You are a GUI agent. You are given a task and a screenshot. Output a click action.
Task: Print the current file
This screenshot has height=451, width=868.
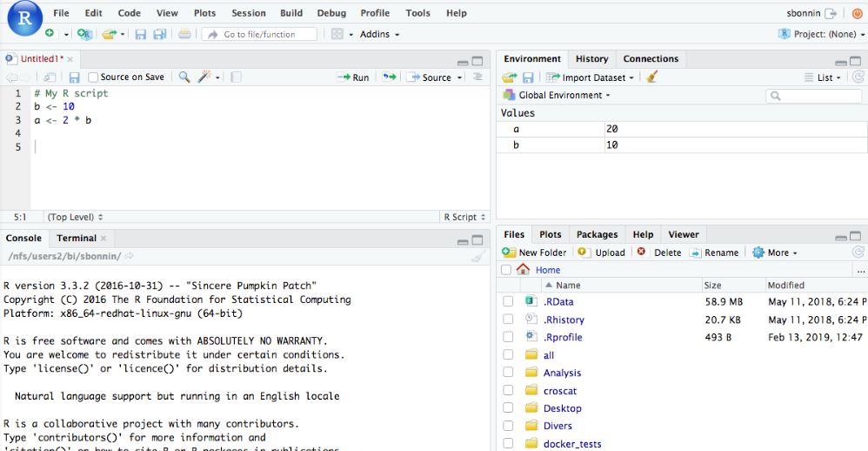[x=184, y=34]
